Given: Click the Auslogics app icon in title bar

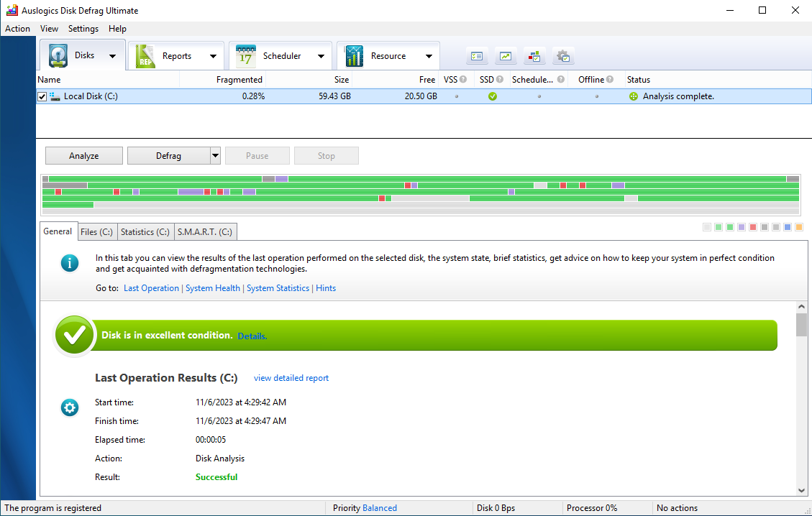Looking at the screenshot, I should pyautogui.click(x=12, y=10).
